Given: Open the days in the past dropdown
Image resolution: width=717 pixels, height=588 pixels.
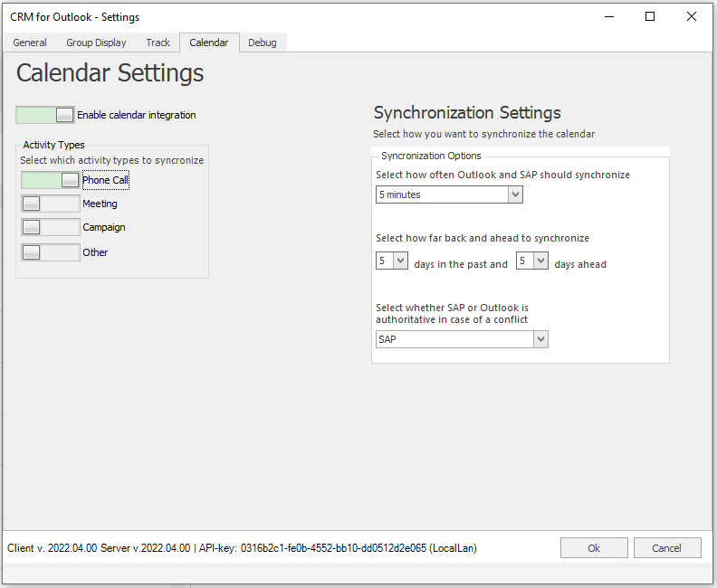Looking at the screenshot, I should tap(392, 261).
